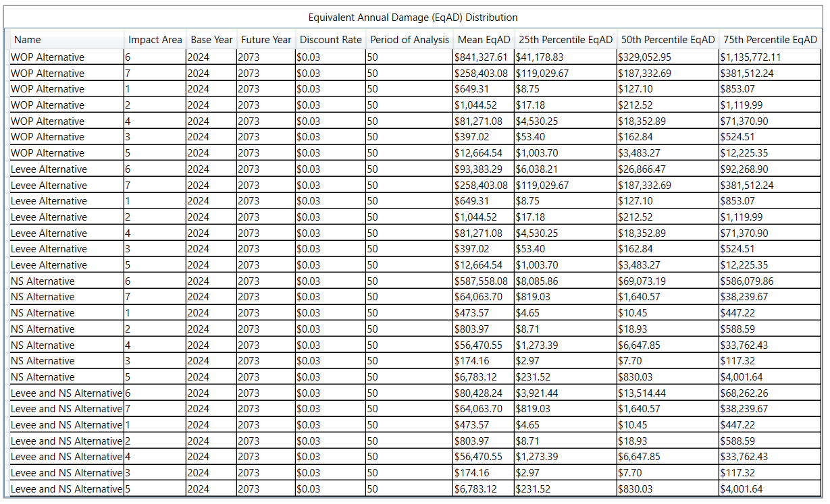Click $473.57 in the NS Alternative row
This screenshot has width=830, height=504.
pyautogui.click(x=484, y=313)
